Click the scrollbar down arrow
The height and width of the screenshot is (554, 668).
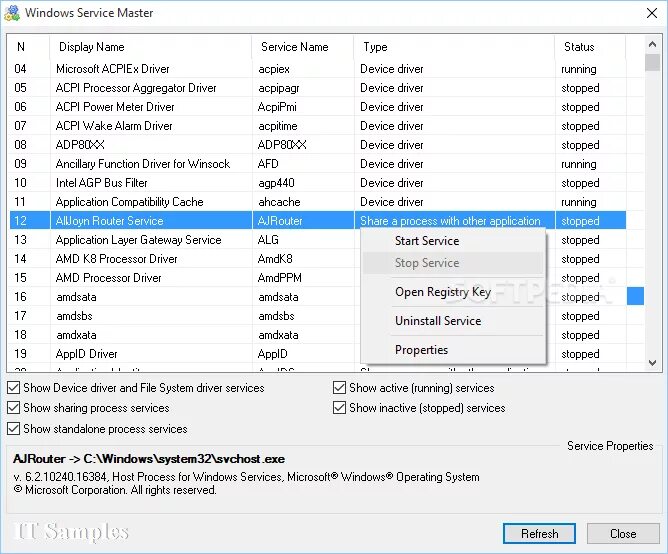tap(652, 363)
